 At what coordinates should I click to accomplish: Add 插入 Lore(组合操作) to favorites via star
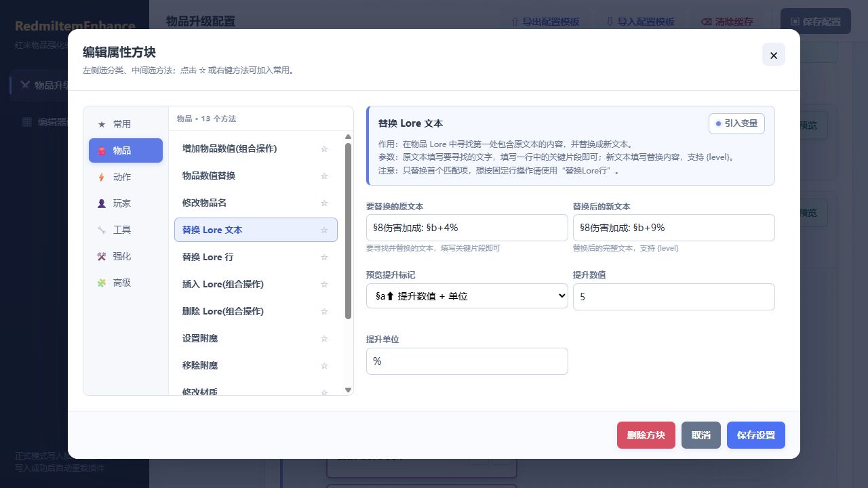tap(324, 284)
